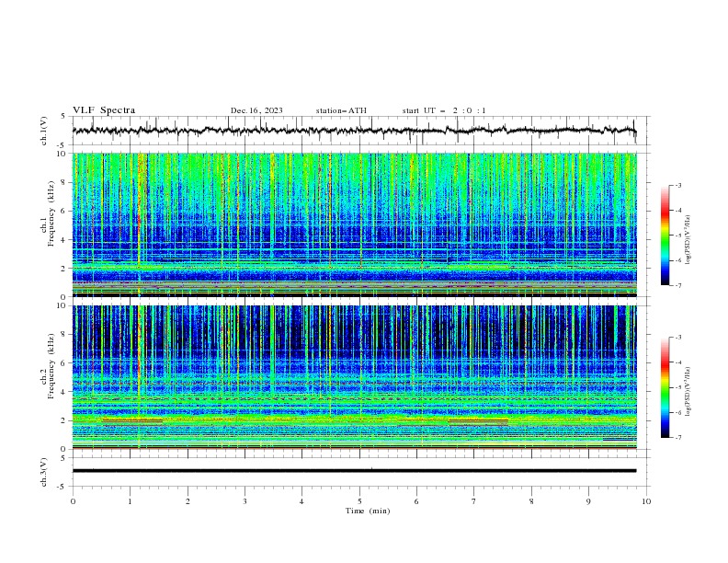The width and height of the screenshot is (728, 563).
Task: Click the "VLF Spectra" title text
Action: coord(104,110)
